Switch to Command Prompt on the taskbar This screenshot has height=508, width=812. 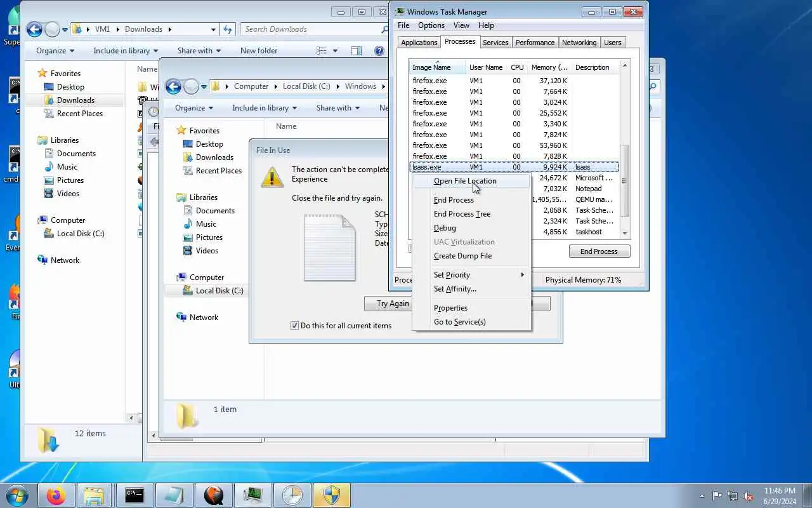134,495
